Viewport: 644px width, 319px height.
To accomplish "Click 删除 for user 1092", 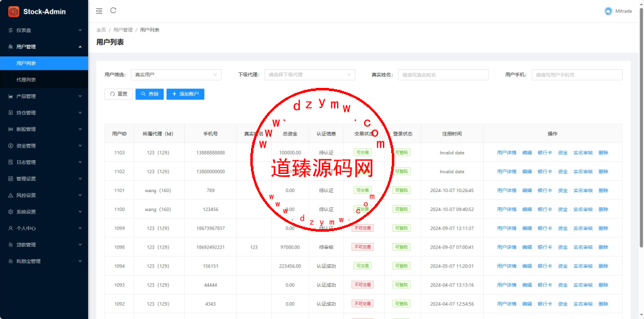I will click(x=603, y=304).
